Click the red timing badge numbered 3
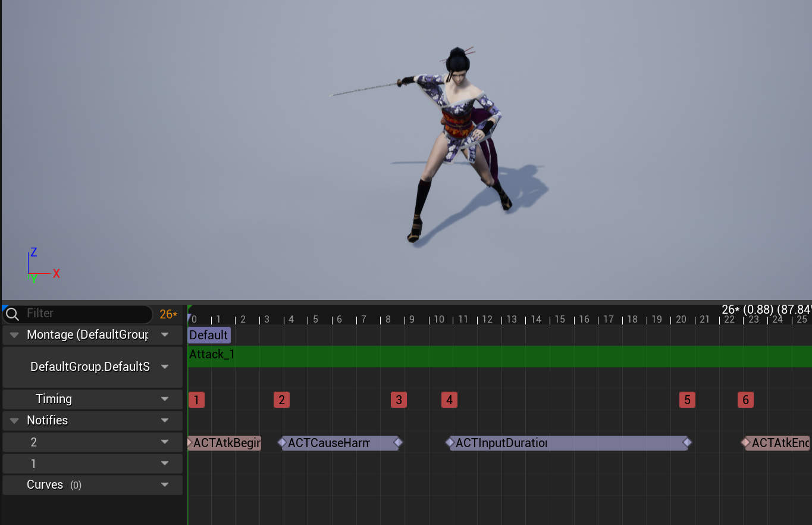This screenshot has height=525, width=812. [x=399, y=399]
